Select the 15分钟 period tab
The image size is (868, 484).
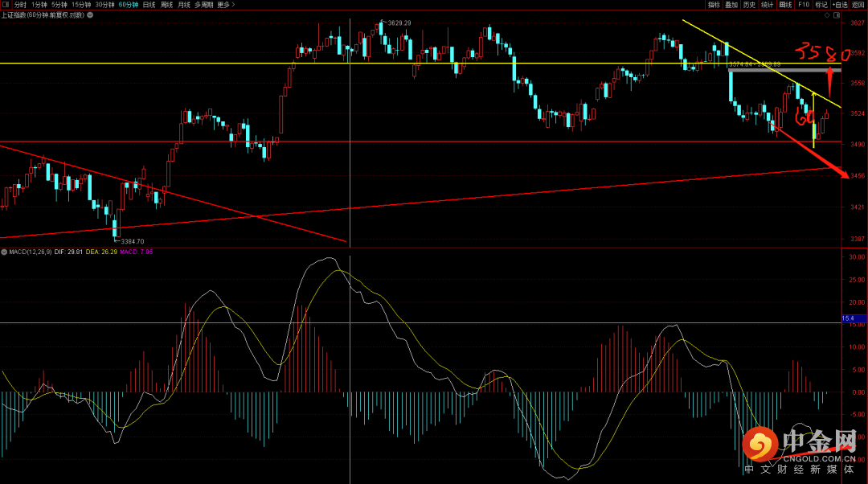coord(81,5)
